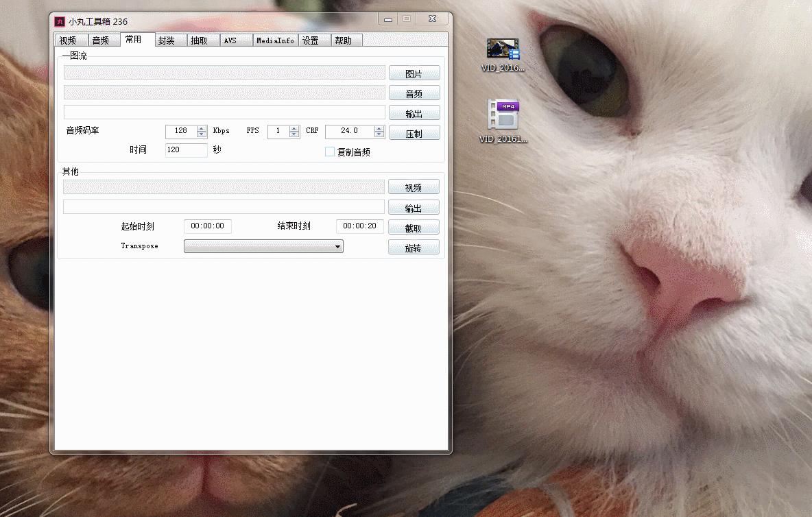812x517 pixels.
Task: Open the 帮助 tab
Action: 343,40
